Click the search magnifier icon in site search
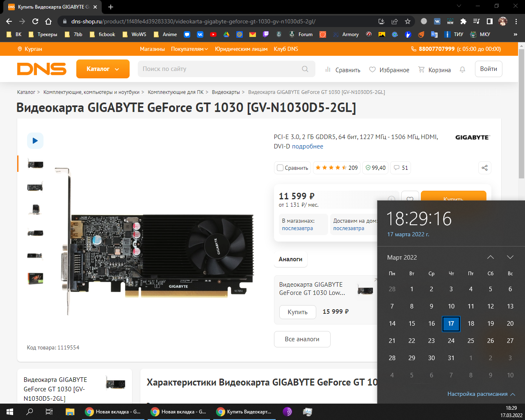This screenshot has height=420, width=525. click(305, 69)
